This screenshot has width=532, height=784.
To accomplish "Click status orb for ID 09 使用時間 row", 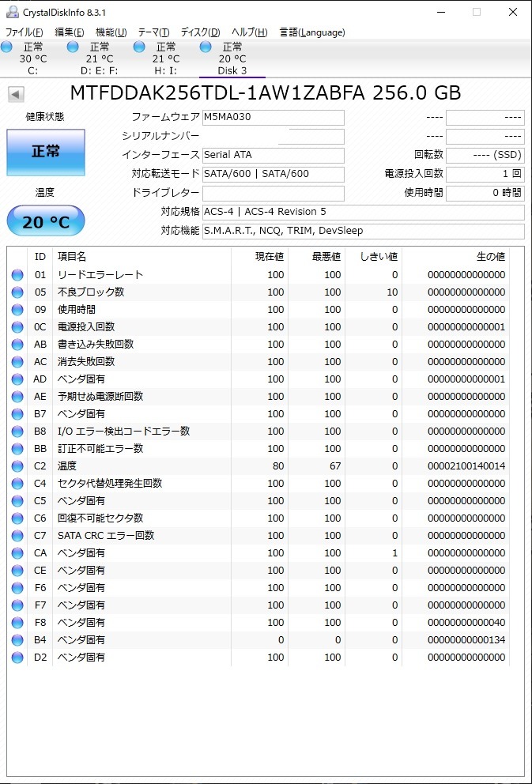I will pos(17,310).
